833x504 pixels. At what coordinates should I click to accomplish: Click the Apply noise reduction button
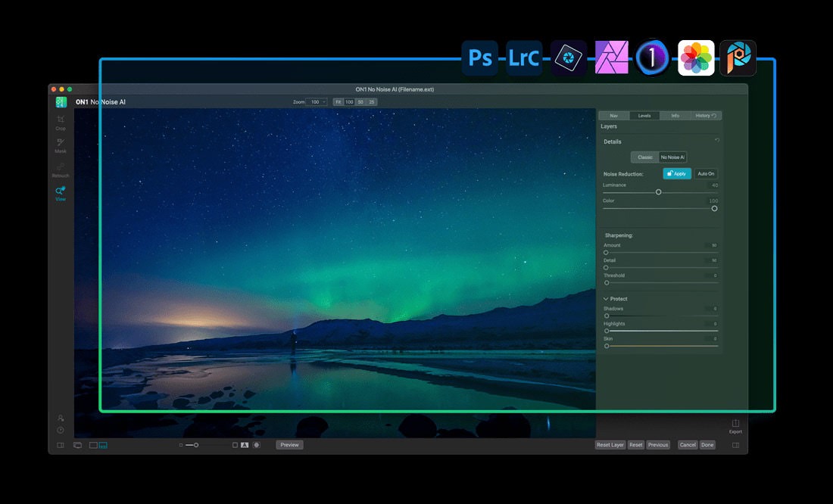coord(677,173)
